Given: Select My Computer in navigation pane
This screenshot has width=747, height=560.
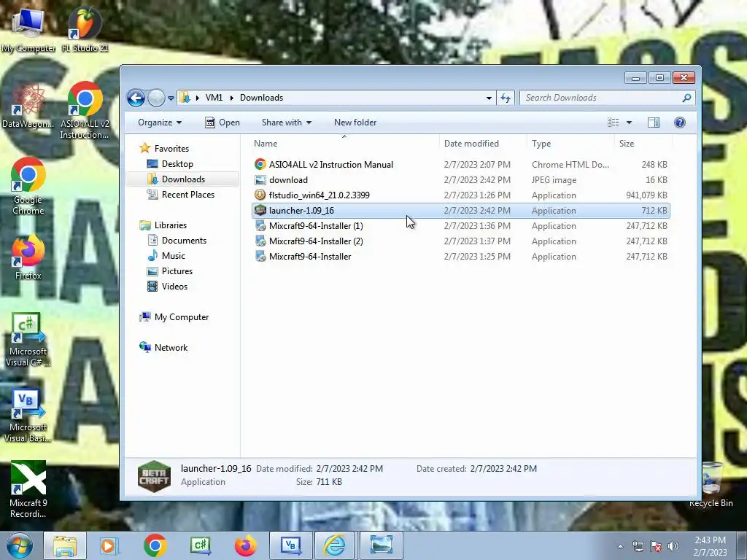Looking at the screenshot, I should pyautogui.click(x=174, y=317).
